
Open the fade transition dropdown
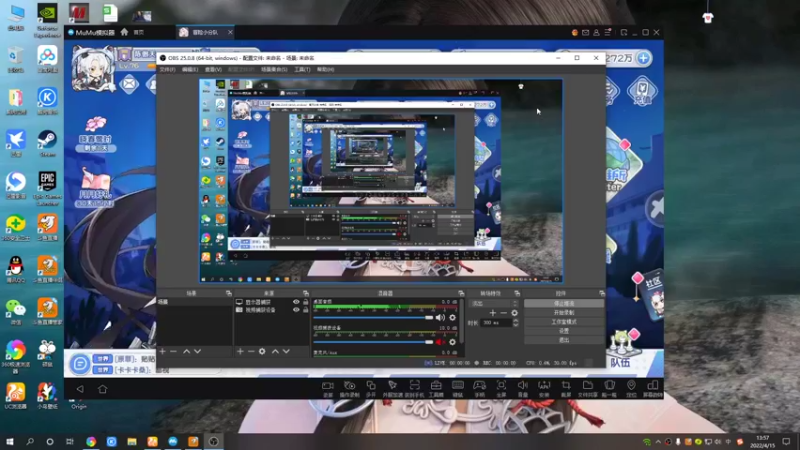pos(494,304)
